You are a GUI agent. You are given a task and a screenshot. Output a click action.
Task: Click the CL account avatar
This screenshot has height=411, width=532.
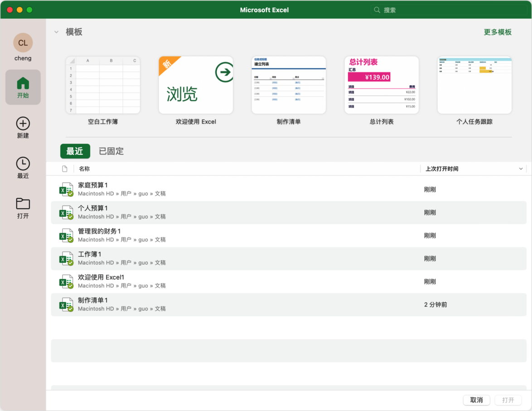(x=23, y=43)
